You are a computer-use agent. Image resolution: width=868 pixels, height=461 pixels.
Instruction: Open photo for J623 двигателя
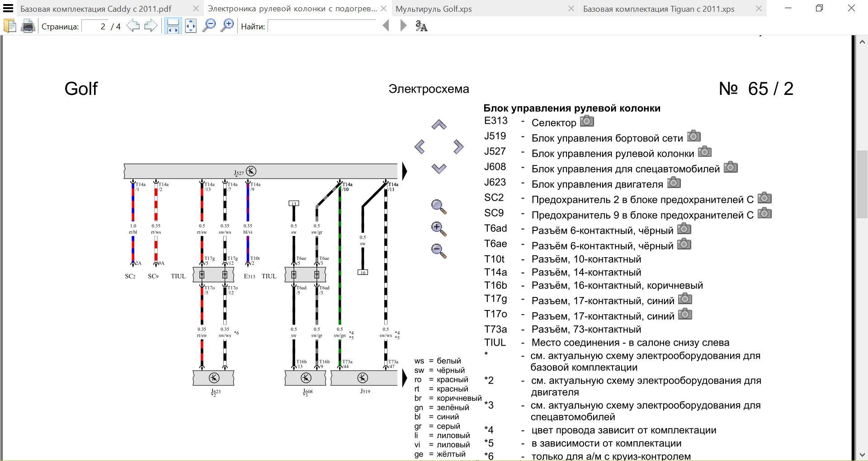point(674,182)
